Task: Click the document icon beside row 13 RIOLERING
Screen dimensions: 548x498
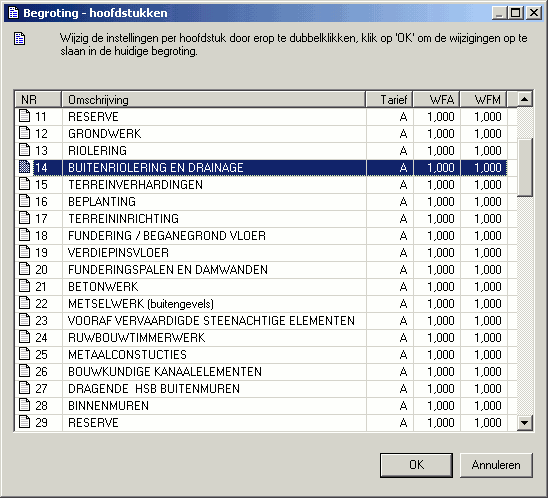Action: [24, 150]
